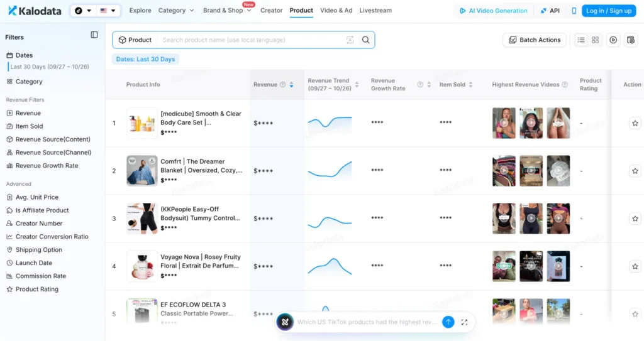Click the mobile phone app icon
644x341 pixels.
coord(574,11)
